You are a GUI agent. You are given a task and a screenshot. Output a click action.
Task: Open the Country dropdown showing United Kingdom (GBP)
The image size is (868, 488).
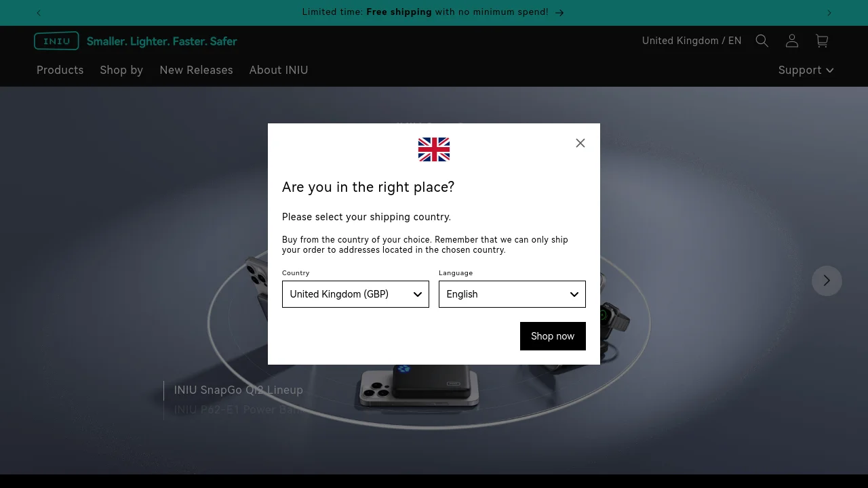[355, 294]
